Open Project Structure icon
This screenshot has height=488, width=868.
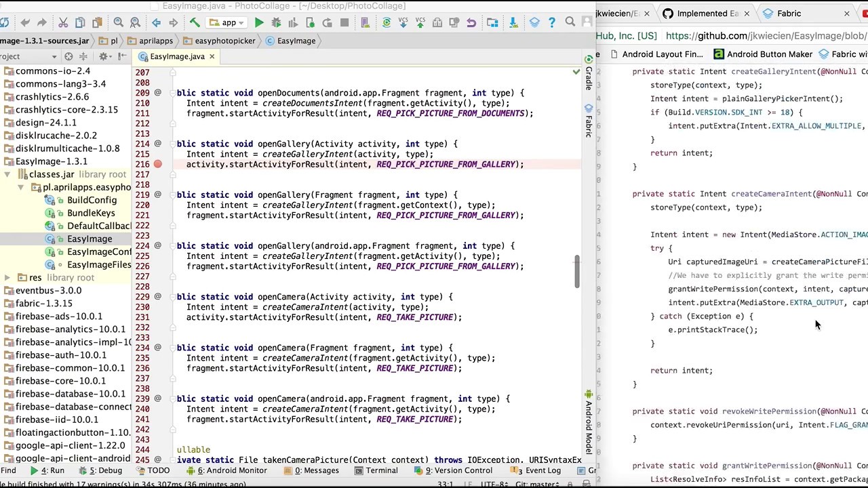(x=492, y=22)
